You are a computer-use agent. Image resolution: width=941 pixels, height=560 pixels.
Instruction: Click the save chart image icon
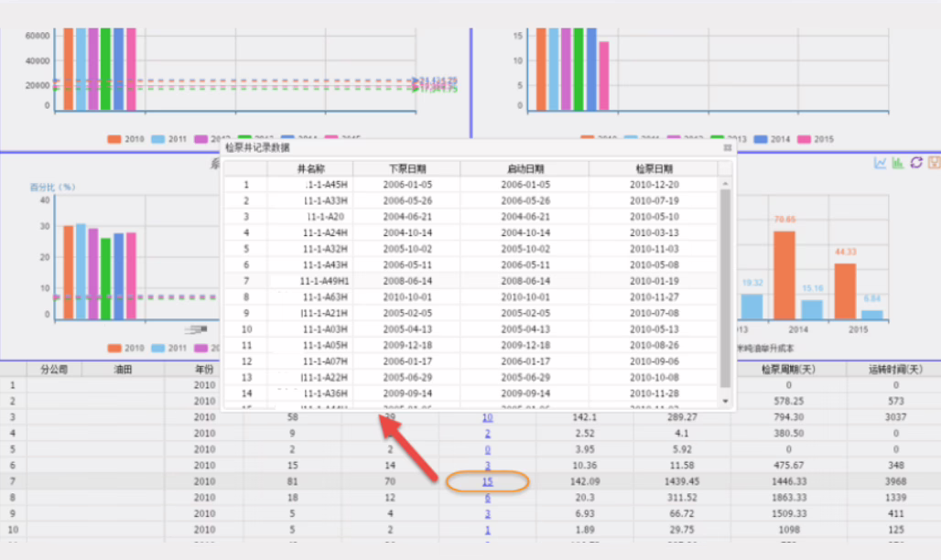[934, 162]
